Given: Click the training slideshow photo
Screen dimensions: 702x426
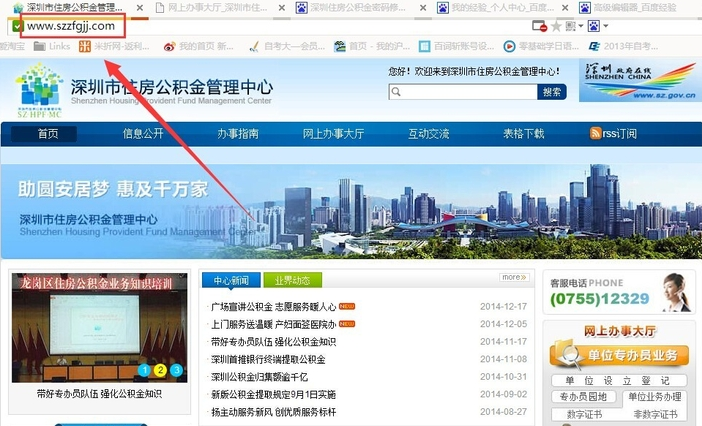Looking at the screenshot, I should 99,328.
